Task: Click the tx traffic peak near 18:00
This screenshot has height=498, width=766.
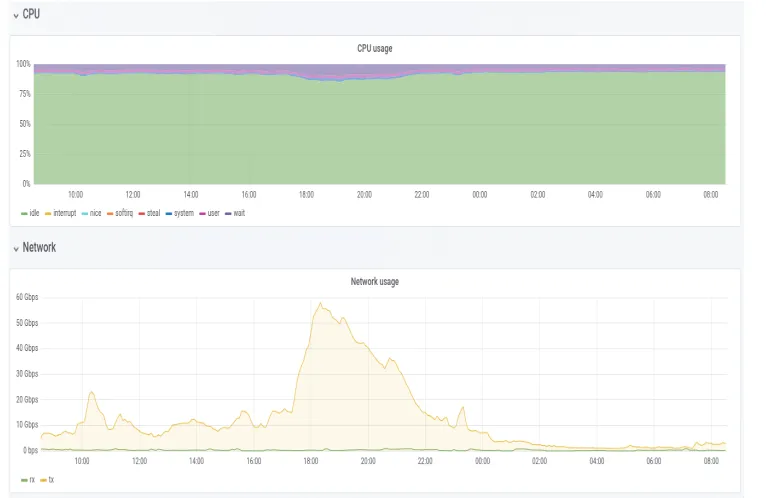Action: tap(321, 303)
